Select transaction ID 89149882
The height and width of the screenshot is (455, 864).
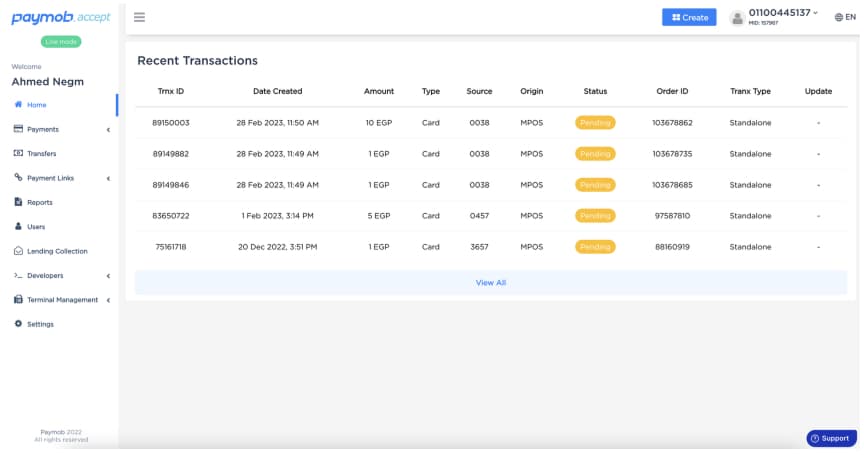[x=171, y=154]
